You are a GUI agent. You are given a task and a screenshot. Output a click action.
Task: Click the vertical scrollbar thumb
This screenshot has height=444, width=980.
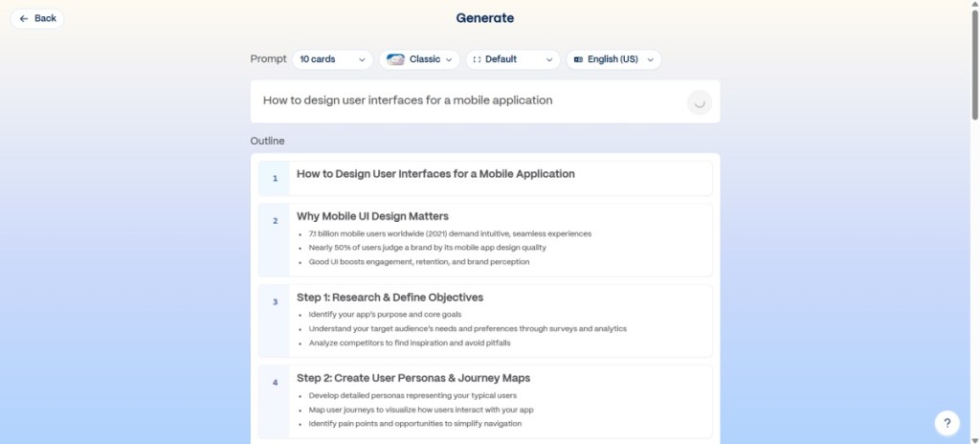975,64
